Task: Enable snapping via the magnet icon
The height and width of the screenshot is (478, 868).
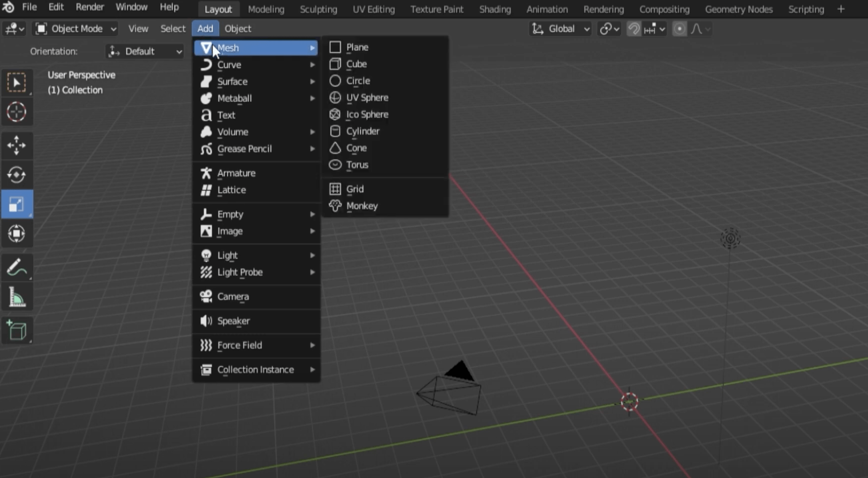Action: point(633,29)
